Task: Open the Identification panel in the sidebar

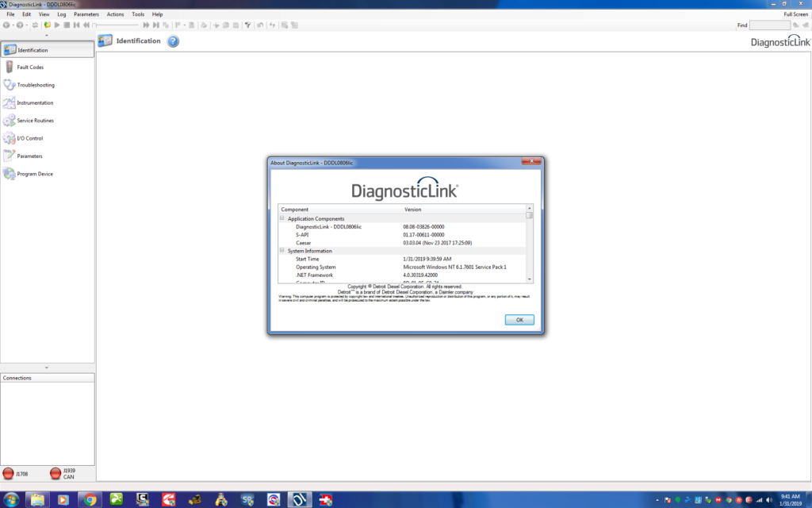Action: click(47, 50)
